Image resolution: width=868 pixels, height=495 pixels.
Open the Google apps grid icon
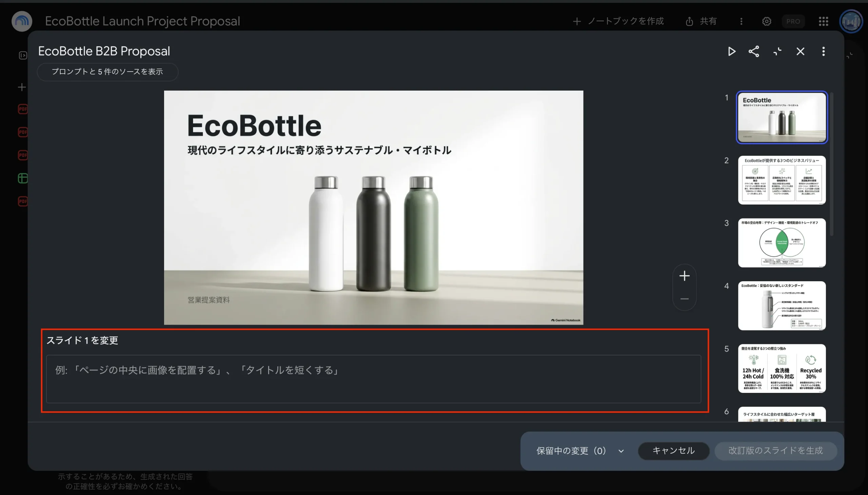tap(824, 21)
